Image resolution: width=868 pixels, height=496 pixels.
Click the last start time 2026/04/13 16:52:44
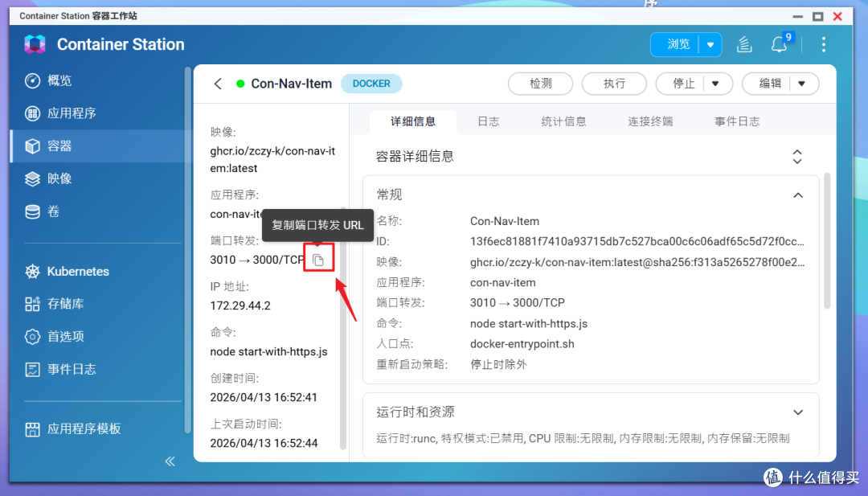pyautogui.click(x=264, y=443)
